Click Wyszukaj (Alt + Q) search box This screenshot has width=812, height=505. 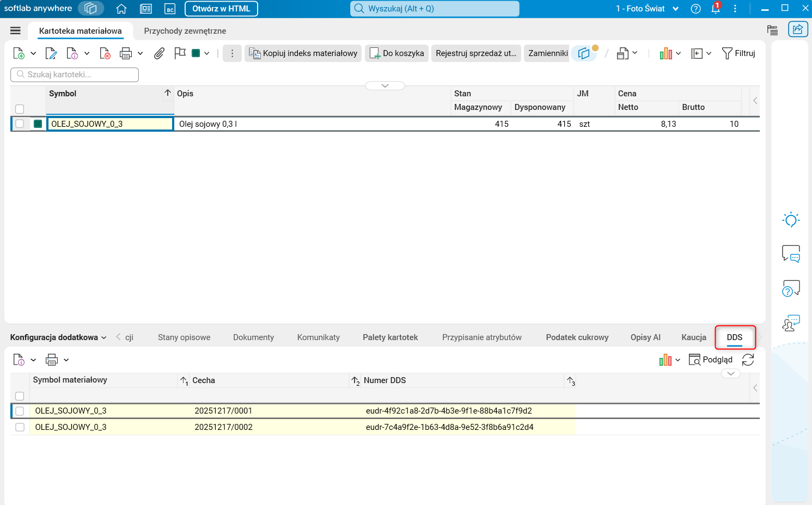tap(435, 9)
